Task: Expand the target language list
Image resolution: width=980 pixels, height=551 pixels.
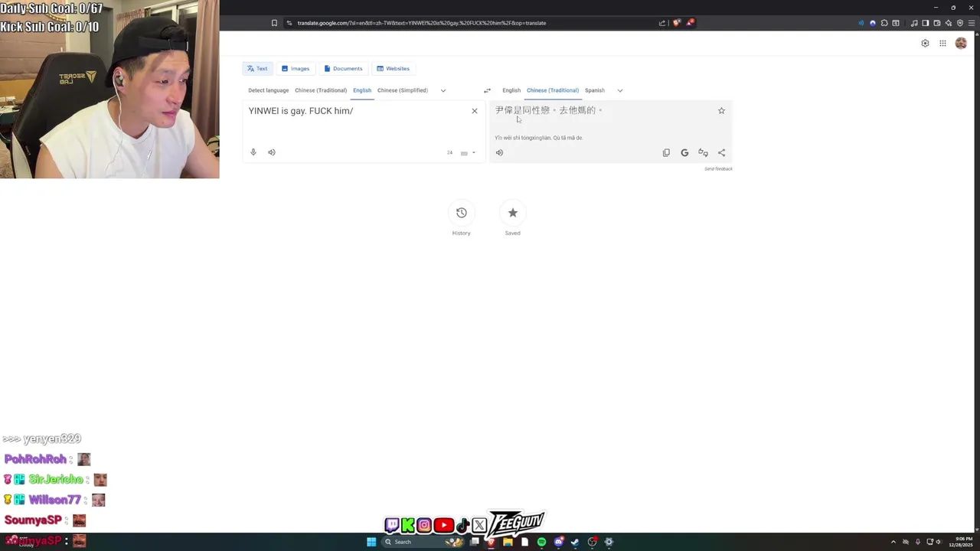Action: coord(620,90)
